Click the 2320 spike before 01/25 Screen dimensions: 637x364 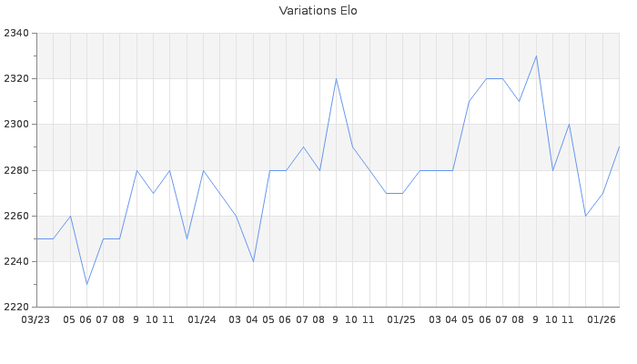point(336,79)
